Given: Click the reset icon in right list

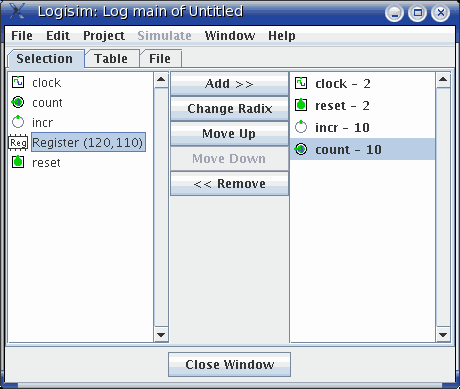Looking at the screenshot, I should pos(301,105).
